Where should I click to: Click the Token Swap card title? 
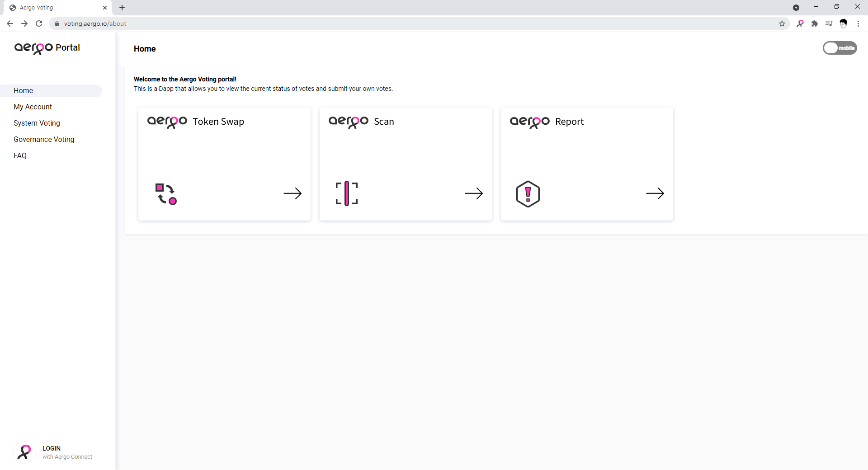(218, 122)
